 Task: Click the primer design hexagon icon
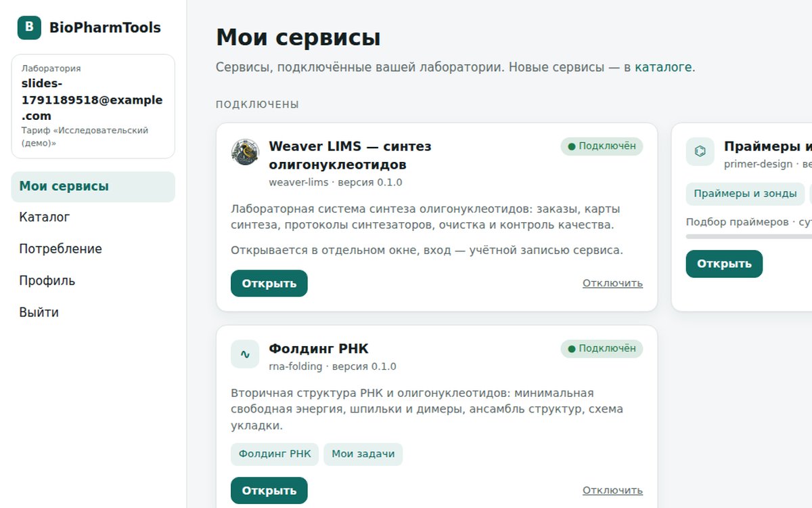click(x=700, y=151)
